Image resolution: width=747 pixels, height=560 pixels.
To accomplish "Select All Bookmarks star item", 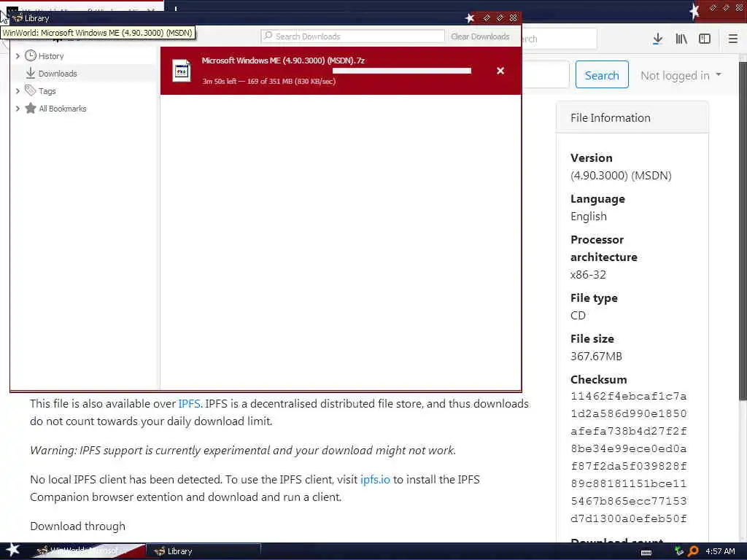I will tap(62, 109).
